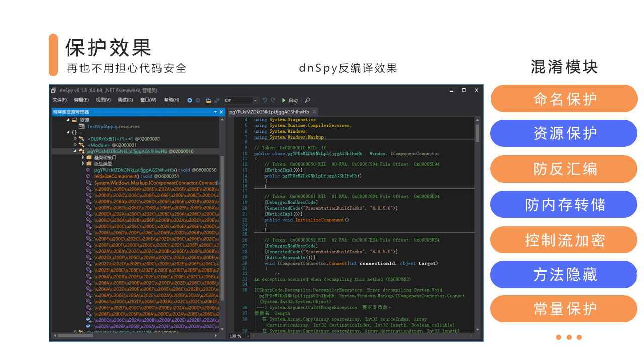Click the search magnifier toolbar icon
Screen dimensions: 644x362
pos(308,100)
